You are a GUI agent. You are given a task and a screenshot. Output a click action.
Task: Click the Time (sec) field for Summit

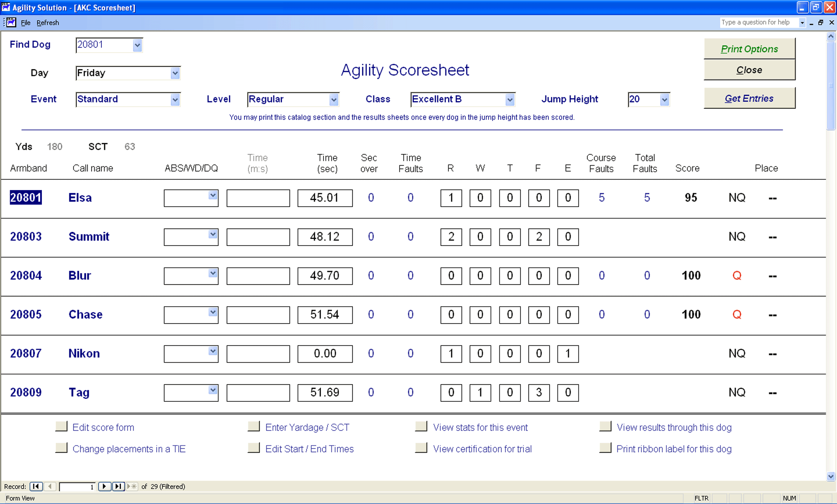[x=325, y=237]
